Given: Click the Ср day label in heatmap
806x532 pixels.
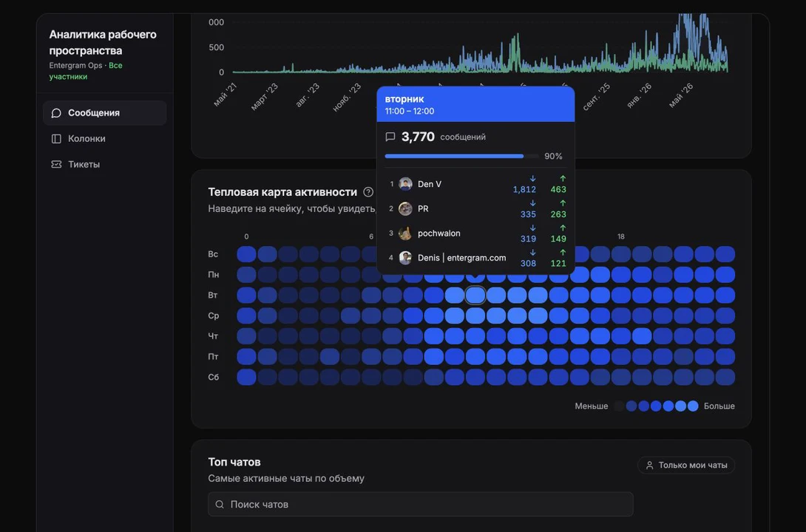Looking at the screenshot, I should [213, 316].
